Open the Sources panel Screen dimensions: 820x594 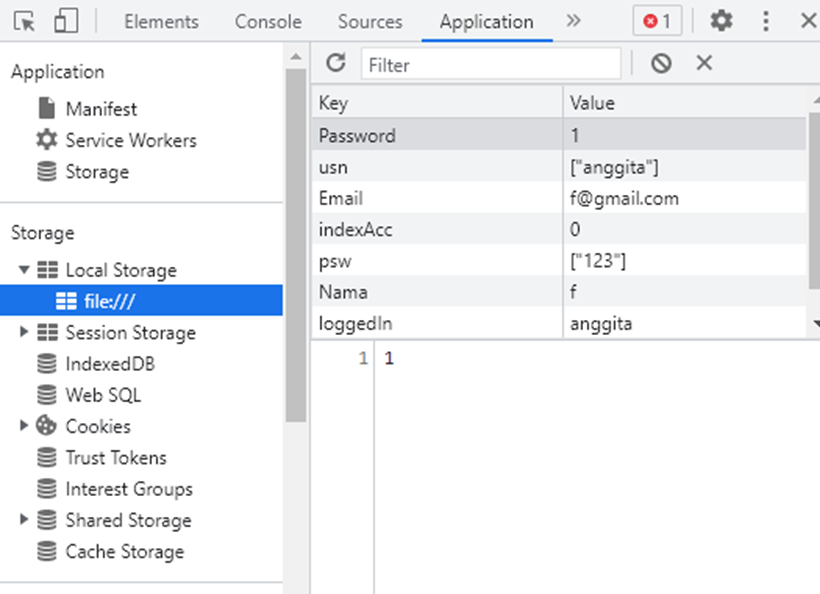pos(369,21)
